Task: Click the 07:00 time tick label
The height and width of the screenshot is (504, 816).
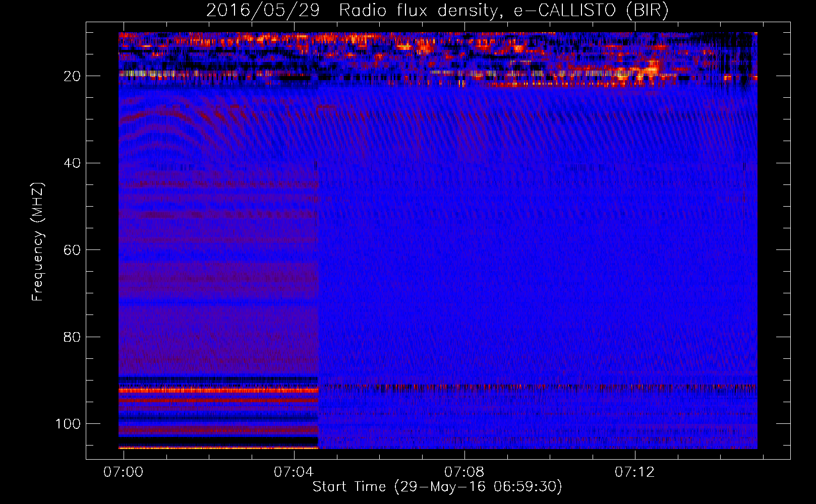Action: pos(124,472)
